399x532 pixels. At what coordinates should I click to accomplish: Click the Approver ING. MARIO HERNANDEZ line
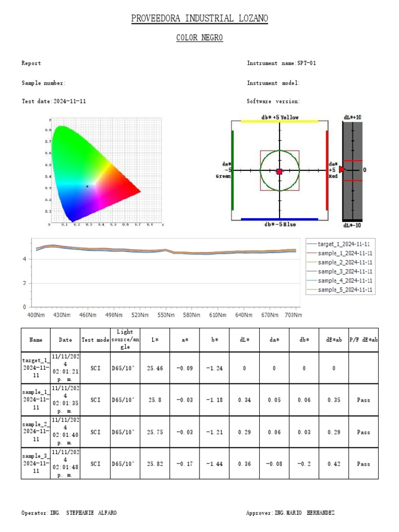point(290,513)
